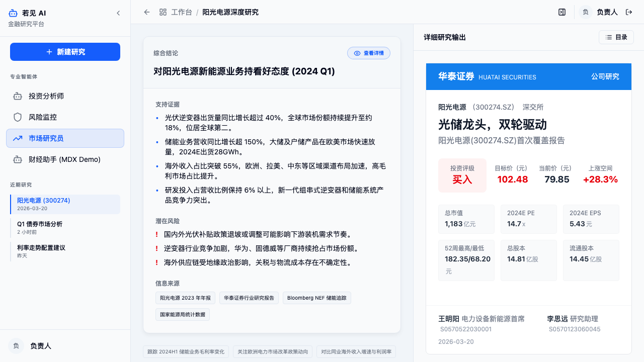Click the eye icon in 查看详情

click(x=357, y=53)
